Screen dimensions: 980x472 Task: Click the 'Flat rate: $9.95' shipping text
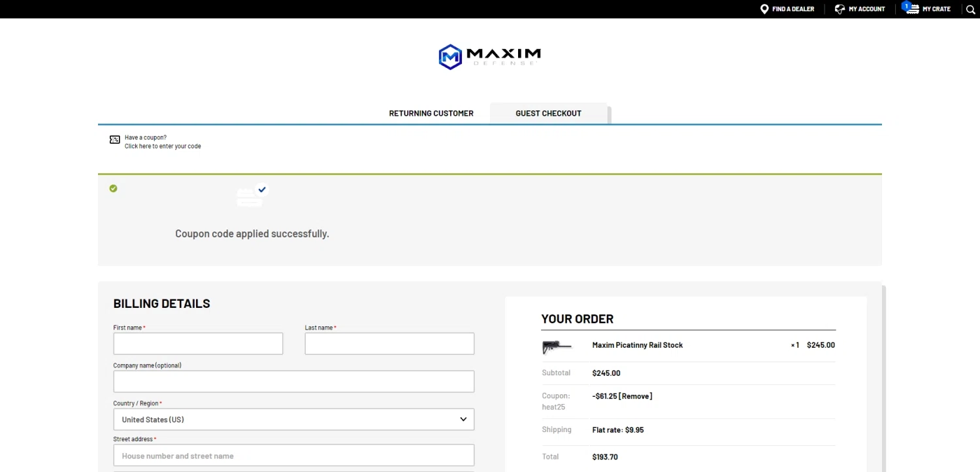(618, 430)
